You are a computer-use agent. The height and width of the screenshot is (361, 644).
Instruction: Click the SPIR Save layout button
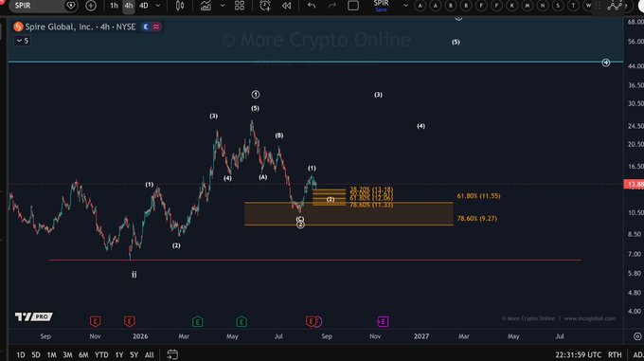(x=381, y=6)
